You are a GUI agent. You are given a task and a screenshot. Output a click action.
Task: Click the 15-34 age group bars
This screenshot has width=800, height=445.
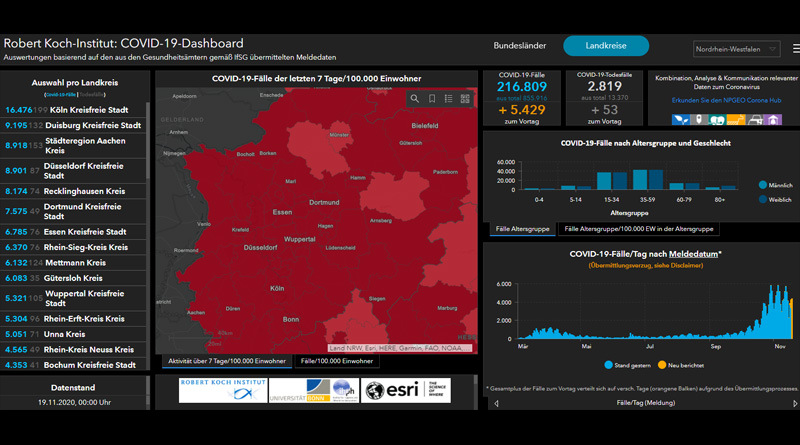click(612, 181)
